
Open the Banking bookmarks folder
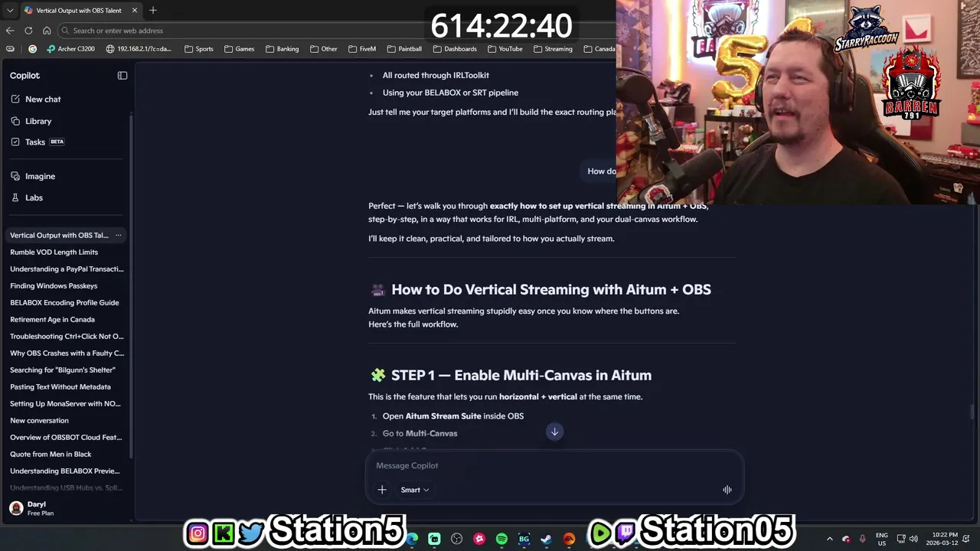pos(282,49)
